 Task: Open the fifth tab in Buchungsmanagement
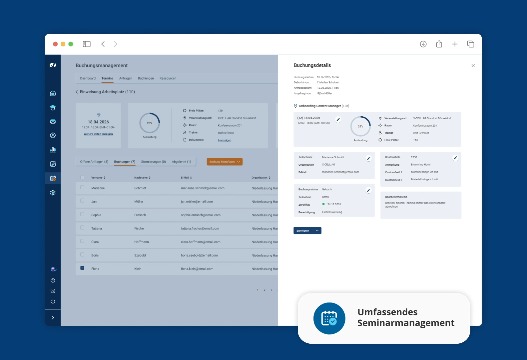click(168, 78)
